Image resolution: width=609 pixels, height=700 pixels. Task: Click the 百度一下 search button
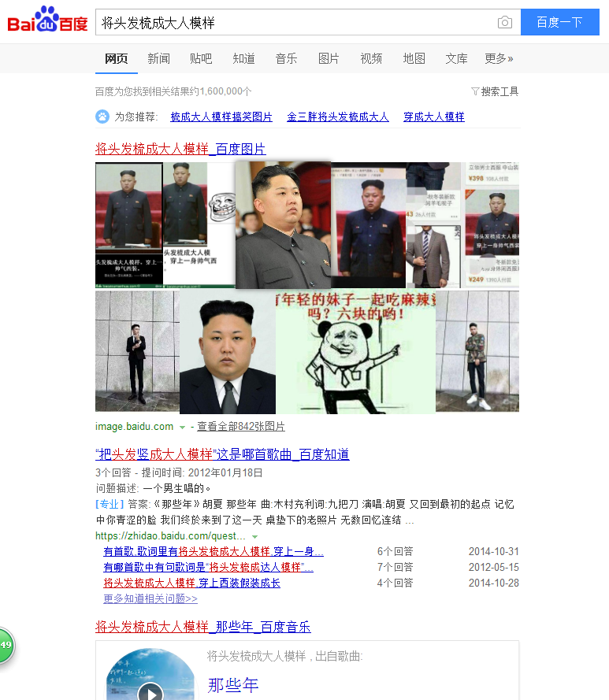(x=560, y=22)
